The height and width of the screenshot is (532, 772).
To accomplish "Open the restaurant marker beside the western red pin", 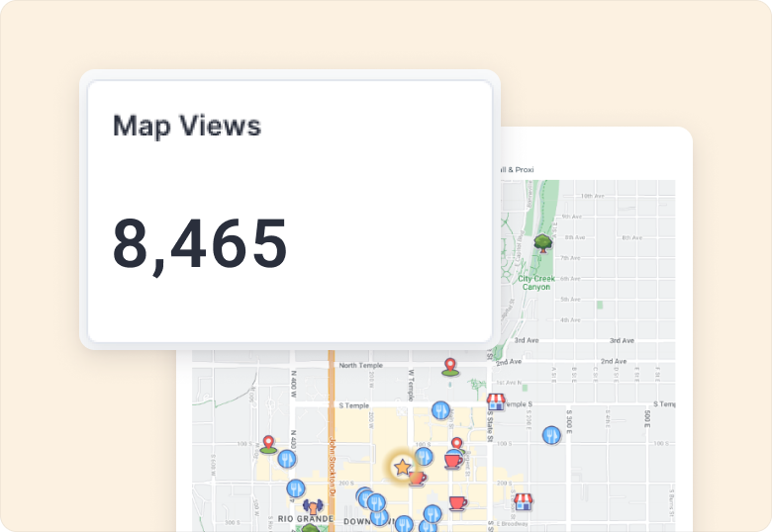I will (x=287, y=459).
